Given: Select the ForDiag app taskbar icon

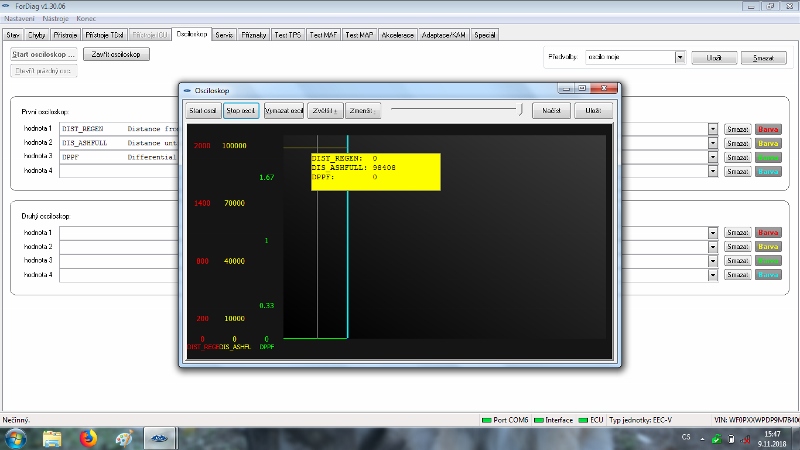Looking at the screenshot, I should pyautogui.click(x=160, y=438).
